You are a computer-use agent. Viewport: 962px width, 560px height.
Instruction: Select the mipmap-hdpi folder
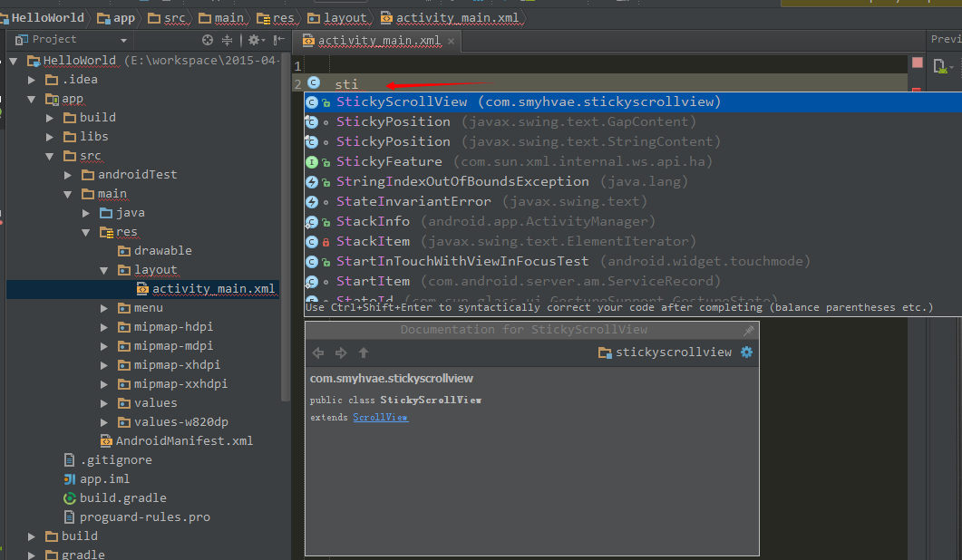coord(166,327)
